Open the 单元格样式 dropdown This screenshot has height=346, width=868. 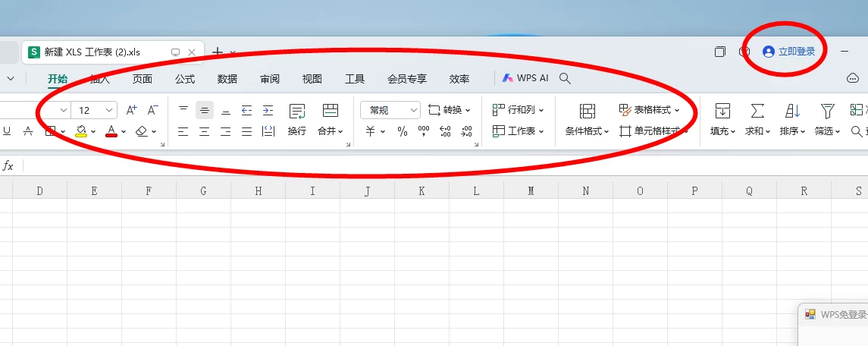click(x=653, y=131)
